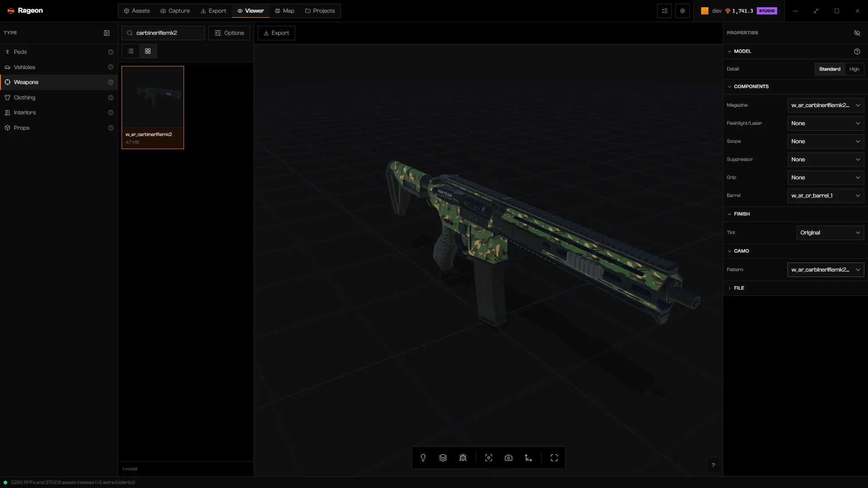The width and height of the screenshot is (868, 488).
Task: Switch to the Projects tab
Action: (320, 11)
